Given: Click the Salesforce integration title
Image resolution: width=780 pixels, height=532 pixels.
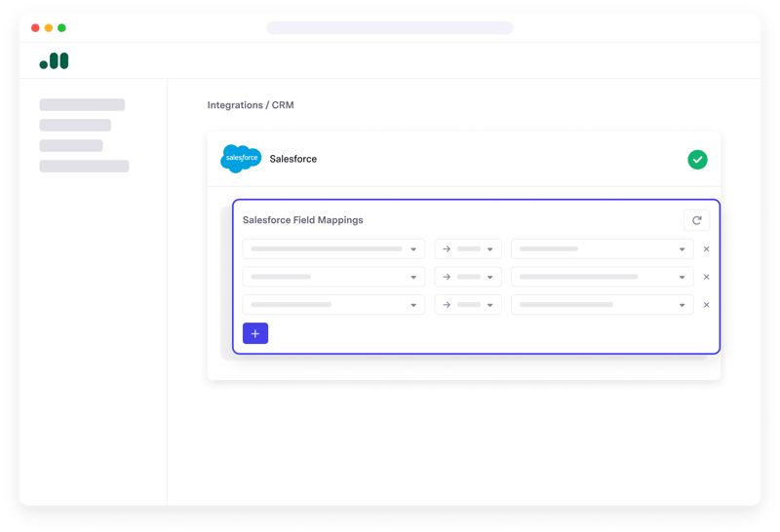Looking at the screenshot, I should pyautogui.click(x=293, y=159).
